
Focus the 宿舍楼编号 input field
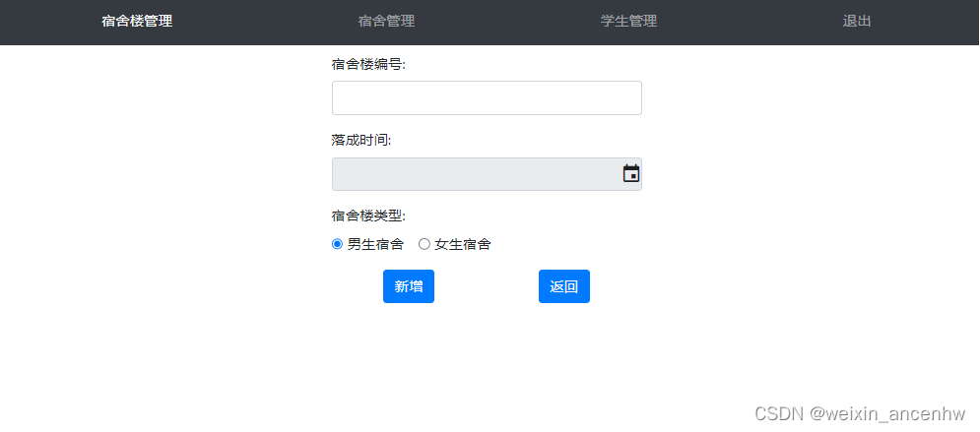[x=487, y=98]
